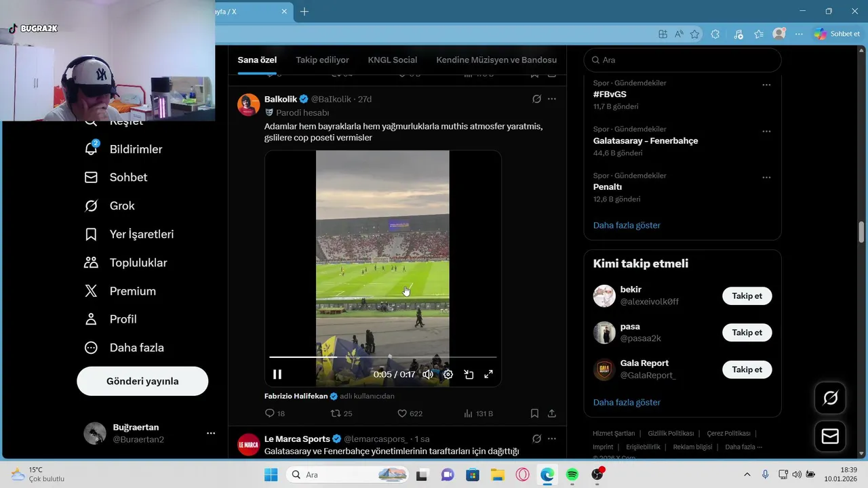Image resolution: width=868 pixels, height=488 pixels.
Task: Repost the Balkolik post
Action: [341, 413]
